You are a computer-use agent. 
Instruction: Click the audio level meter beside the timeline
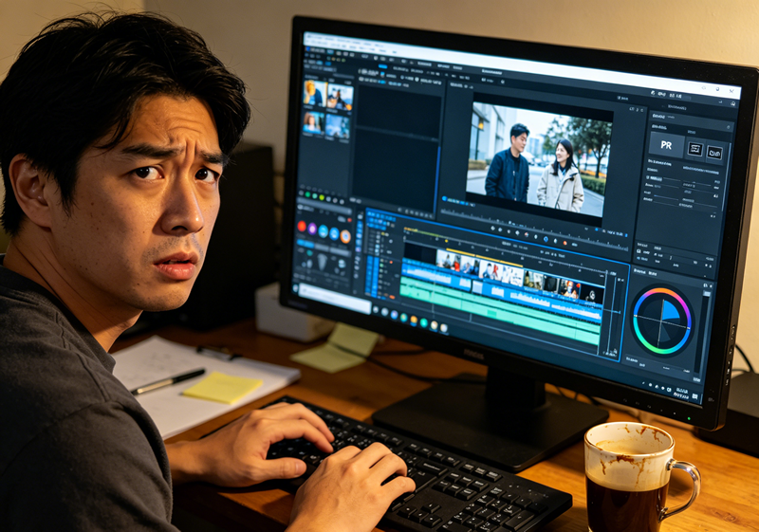(x=613, y=315)
